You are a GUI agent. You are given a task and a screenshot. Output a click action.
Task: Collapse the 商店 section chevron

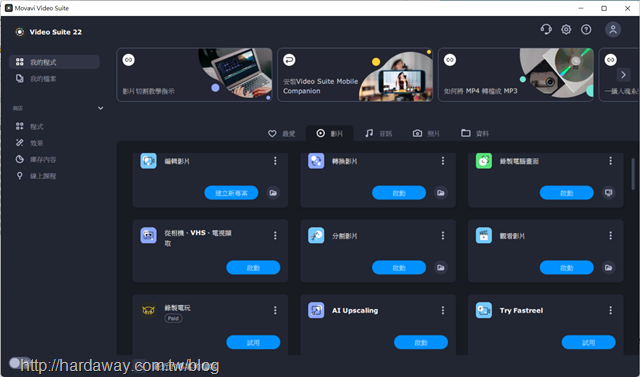tap(100, 108)
